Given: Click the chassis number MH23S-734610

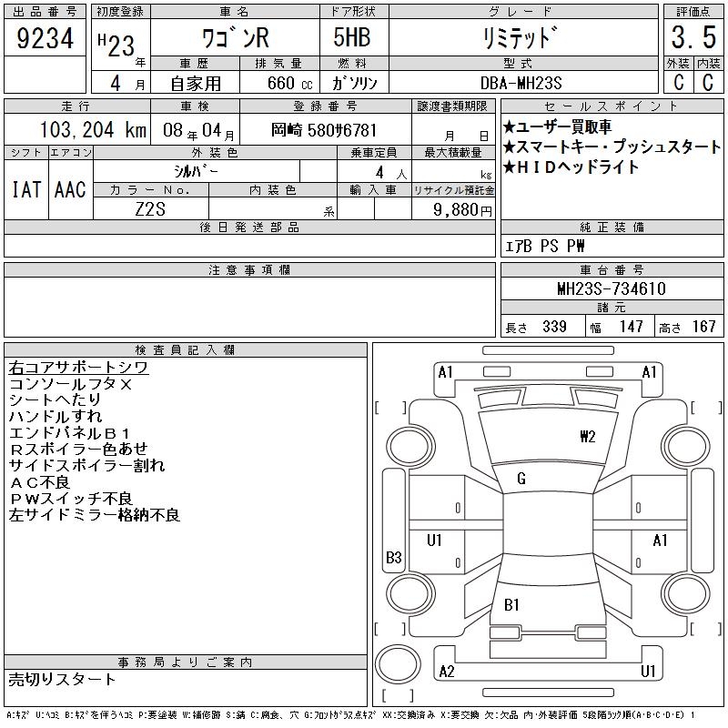Looking at the screenshot, I should point(612,288).
